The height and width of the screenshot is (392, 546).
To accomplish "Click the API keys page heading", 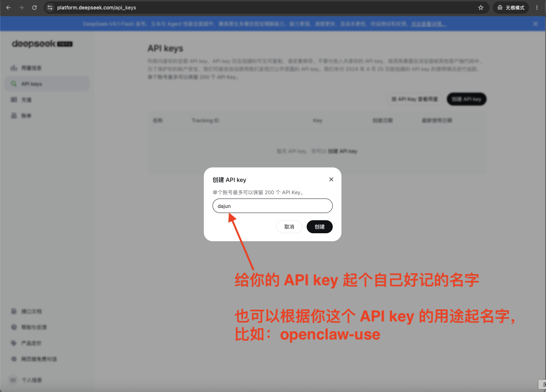I will tap(165, 48).
